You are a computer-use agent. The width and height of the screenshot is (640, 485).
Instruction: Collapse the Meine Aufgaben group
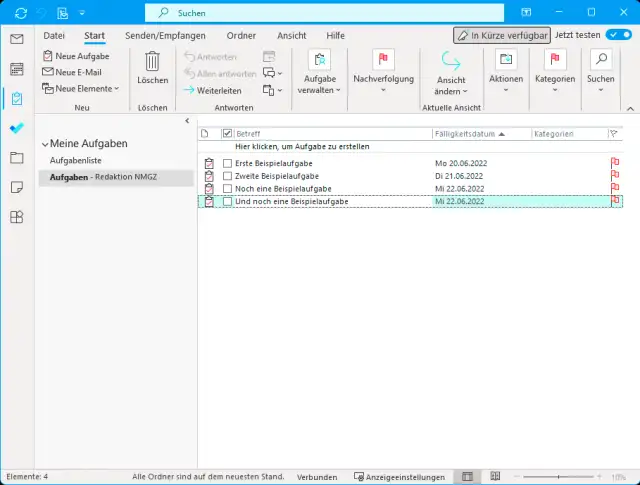(45, 144)
